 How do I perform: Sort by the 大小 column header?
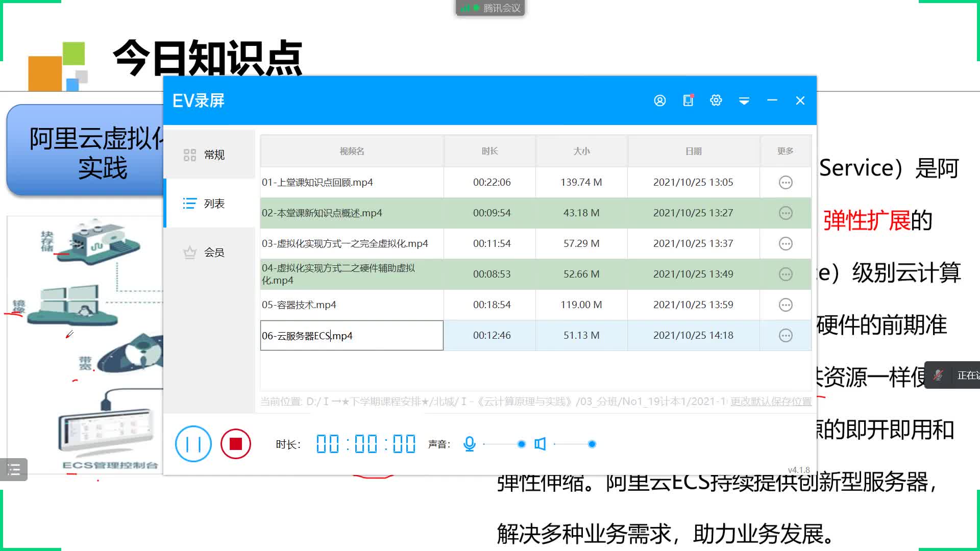(581, 151)
